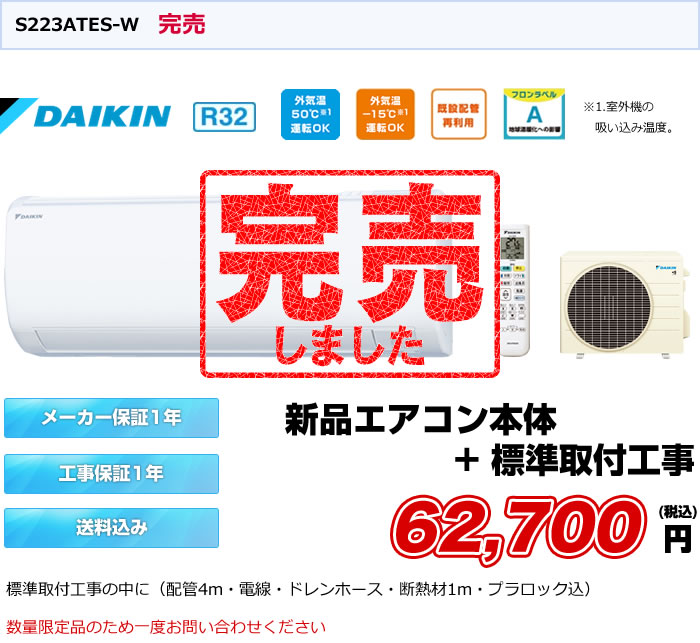
Task: Click the outdoor unit image
Action: pyautogui.click(x=622, y=305)
